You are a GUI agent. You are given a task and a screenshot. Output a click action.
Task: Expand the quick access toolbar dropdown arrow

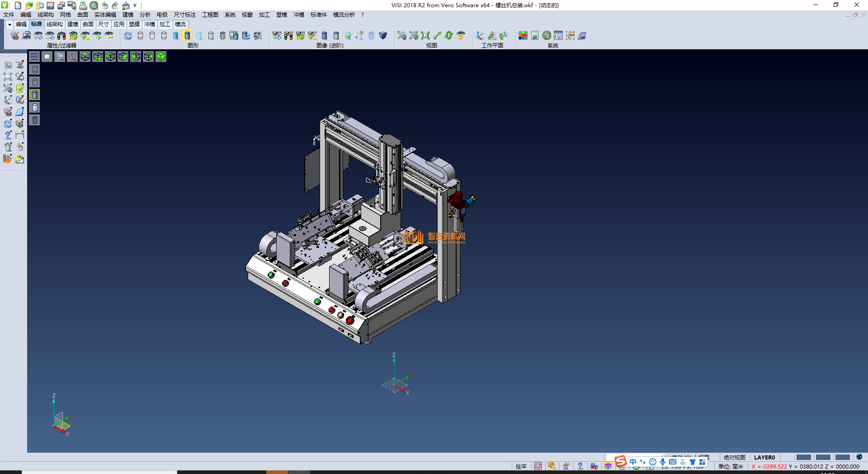135,5
